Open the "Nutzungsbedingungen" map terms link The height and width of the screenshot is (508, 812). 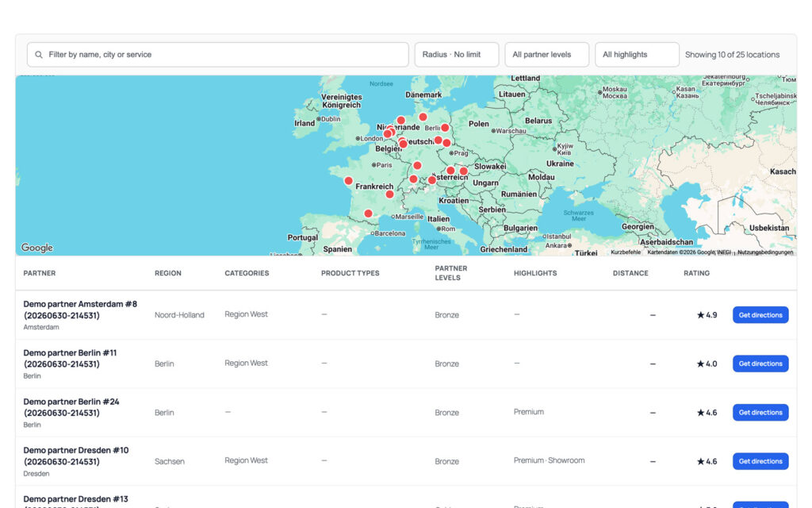pos(765,252)
